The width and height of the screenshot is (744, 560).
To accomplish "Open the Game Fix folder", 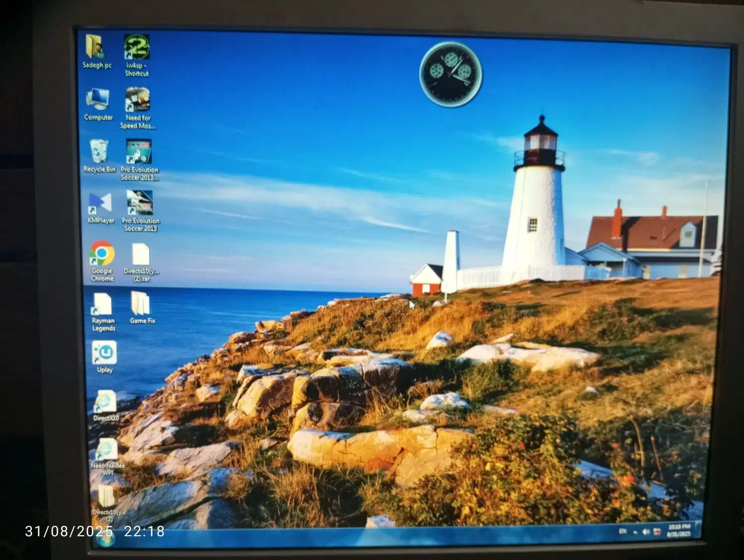I will 142,308.
